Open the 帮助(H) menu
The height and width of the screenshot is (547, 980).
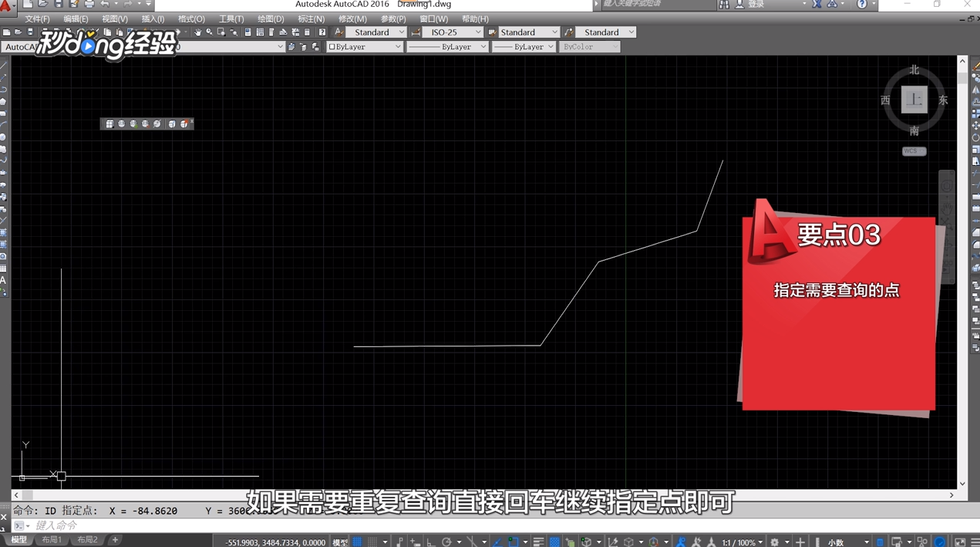pos(475,19)
